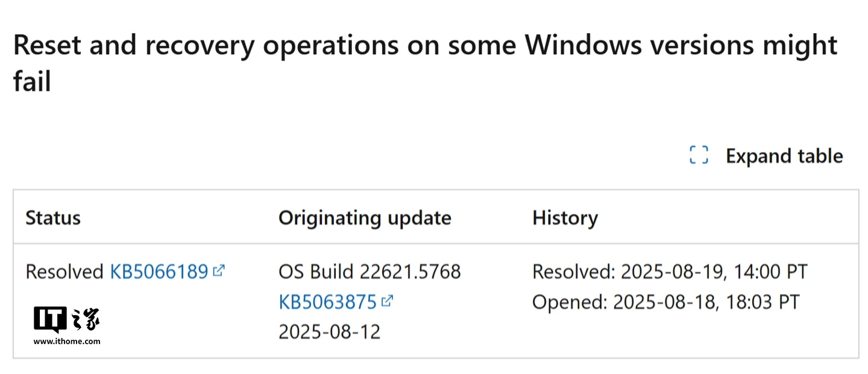Select the OS Build 22621.5768 text
The height and width of the screenshot is (374, 868).
tap(370, 271)
